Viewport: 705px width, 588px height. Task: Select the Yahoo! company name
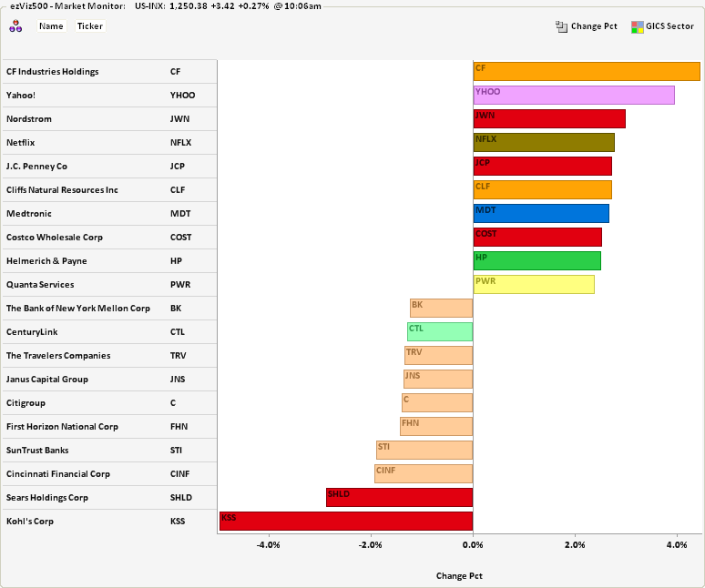click(21, 96)
